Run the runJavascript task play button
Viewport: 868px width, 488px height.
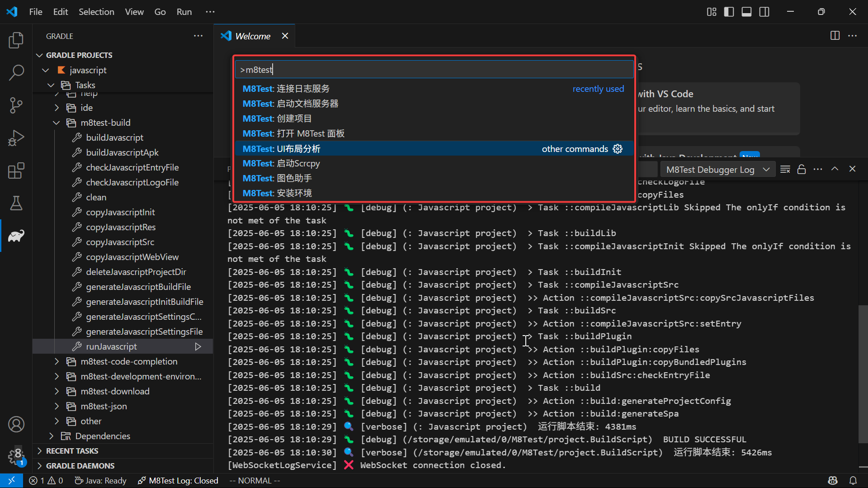tap(198, 346)
